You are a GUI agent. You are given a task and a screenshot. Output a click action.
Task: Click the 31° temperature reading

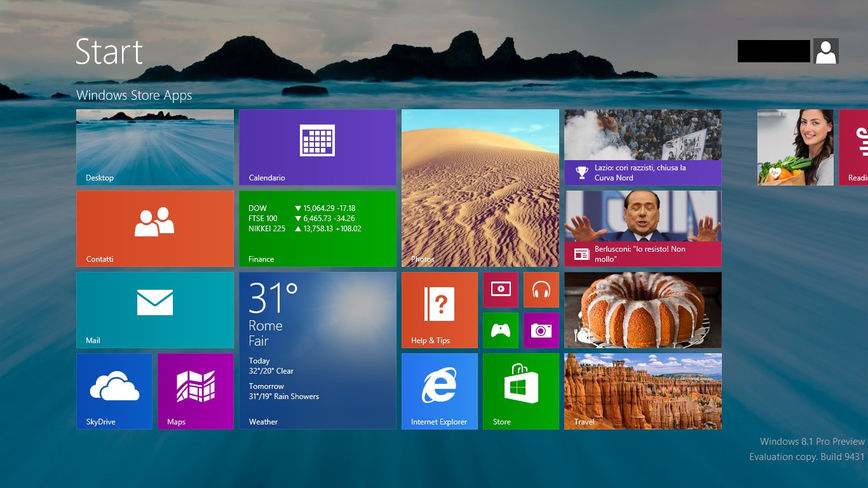point(273,298)
